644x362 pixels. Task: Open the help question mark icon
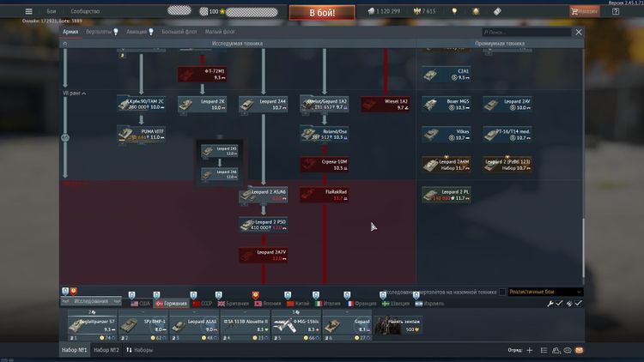[616, 12]
